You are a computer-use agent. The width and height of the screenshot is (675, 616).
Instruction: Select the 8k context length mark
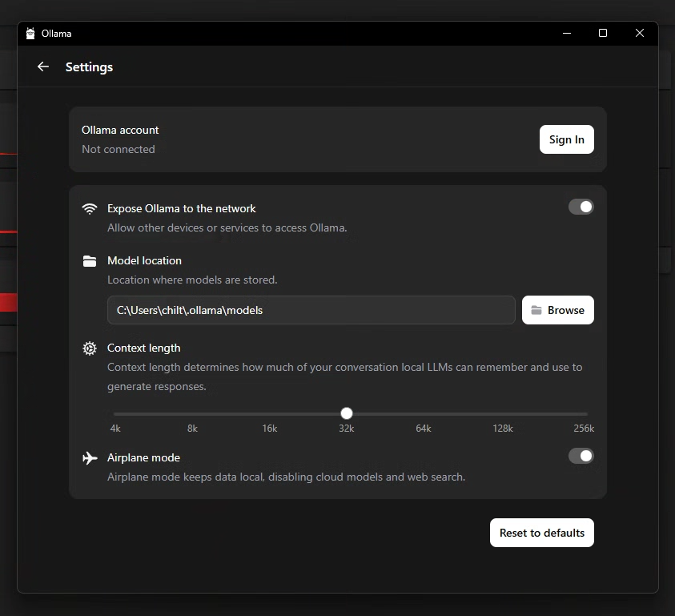[192, 414]
